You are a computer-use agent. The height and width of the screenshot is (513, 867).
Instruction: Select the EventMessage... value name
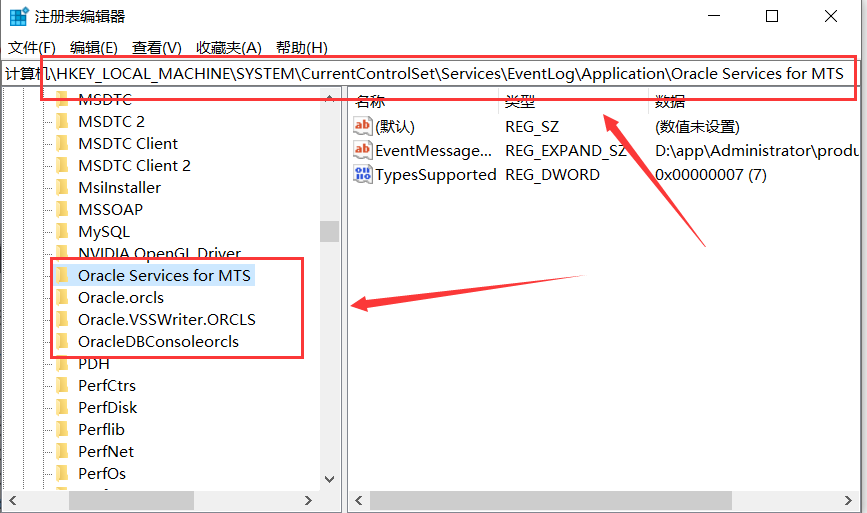[x=434, y=150]
